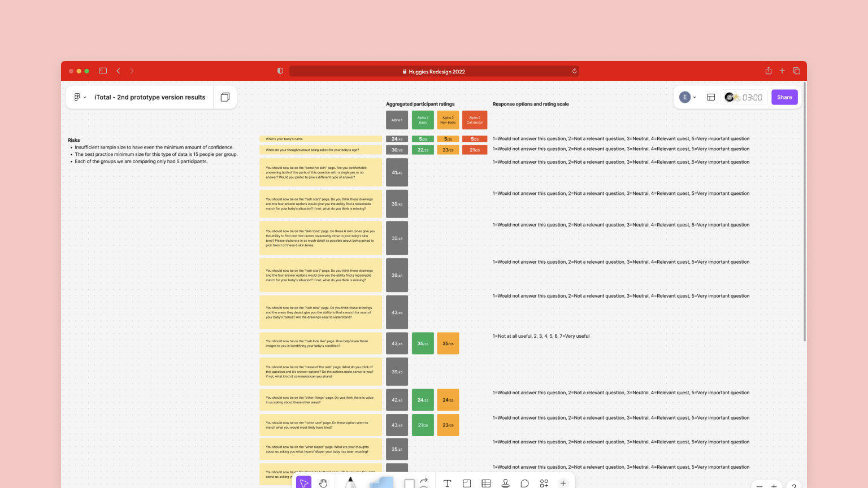The height and width of the screenshot is (488, 868).
Task: Open widgets and templates icon
Action: 544,483
